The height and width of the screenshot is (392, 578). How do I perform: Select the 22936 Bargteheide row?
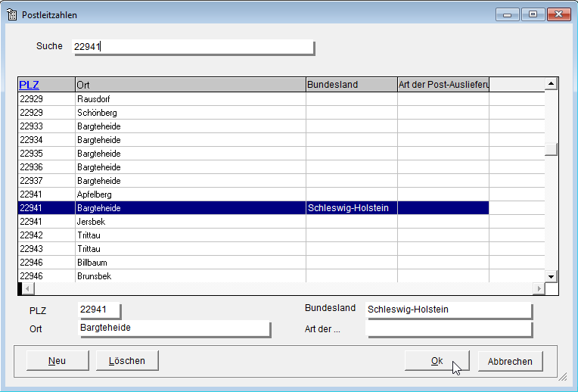281,167
